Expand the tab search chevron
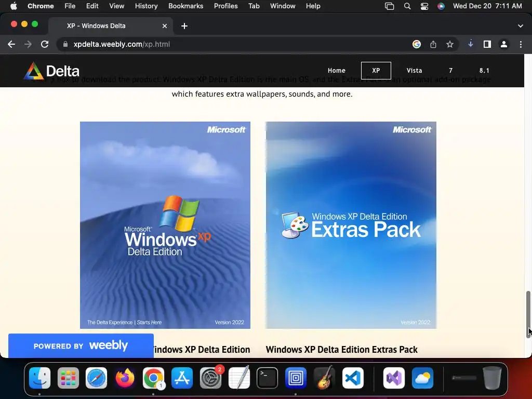This screenshot has height=399, width=532. (520, 26)
